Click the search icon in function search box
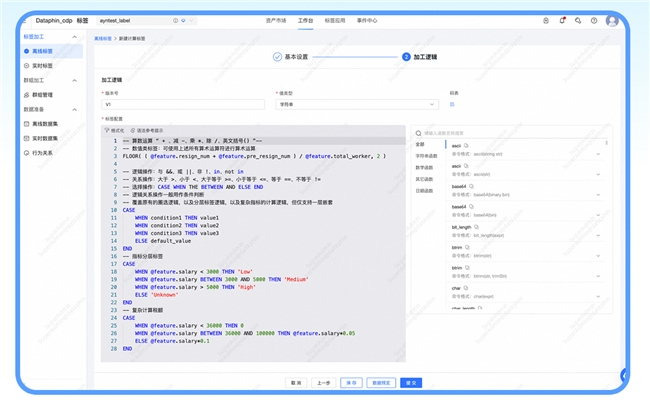The image size is (650, 408). coord(420,132)
